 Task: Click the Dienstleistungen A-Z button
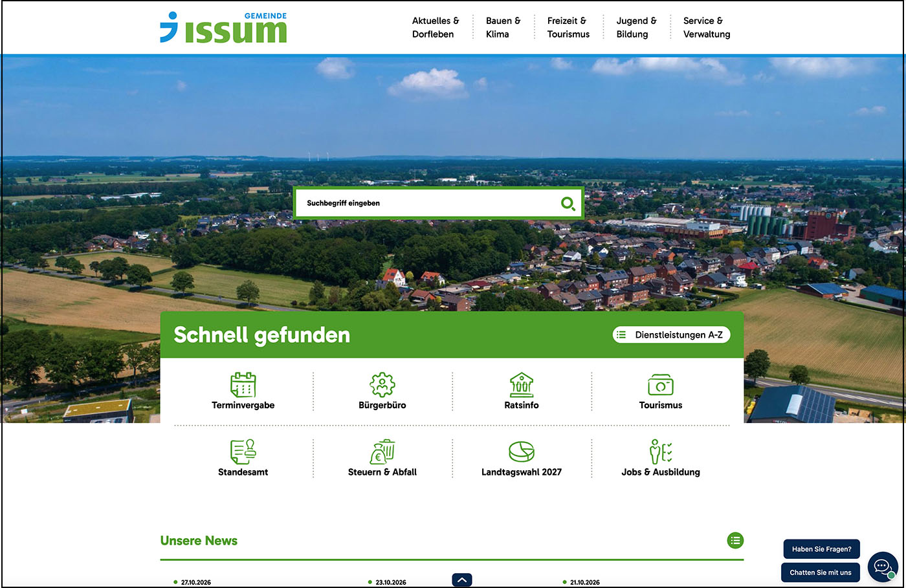tap(672, 334)
